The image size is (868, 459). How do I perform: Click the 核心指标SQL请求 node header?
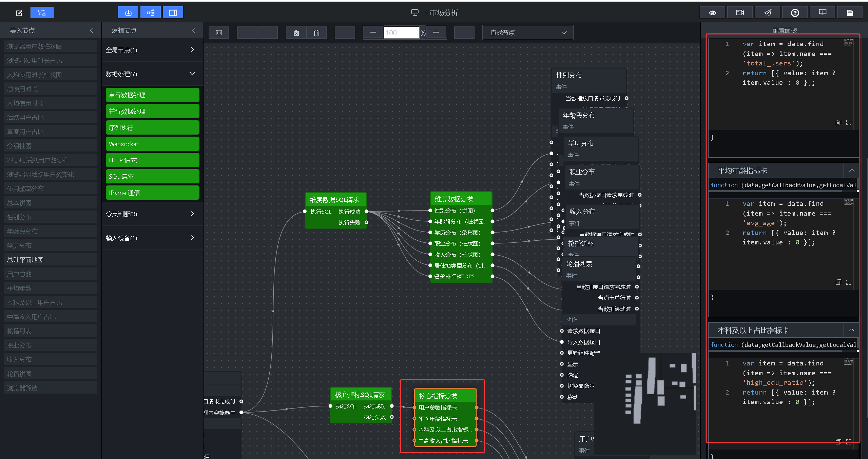pos(361,395)
